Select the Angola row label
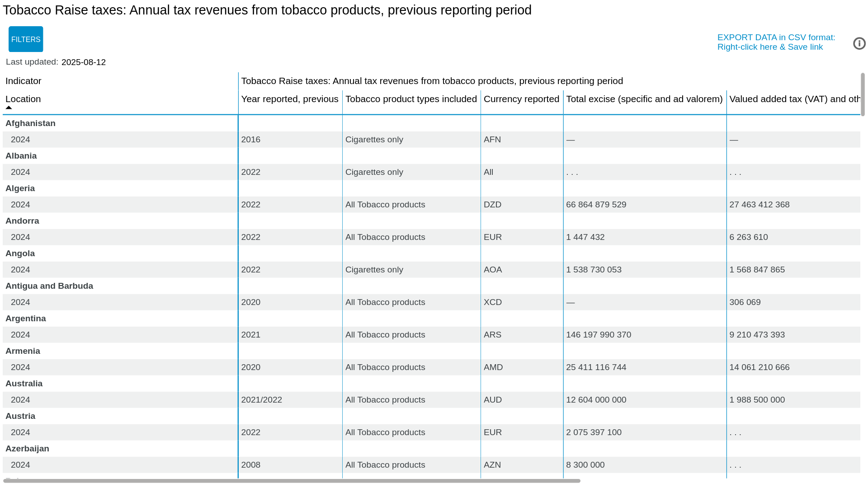868x488 pixels. (x=20, y=253)
